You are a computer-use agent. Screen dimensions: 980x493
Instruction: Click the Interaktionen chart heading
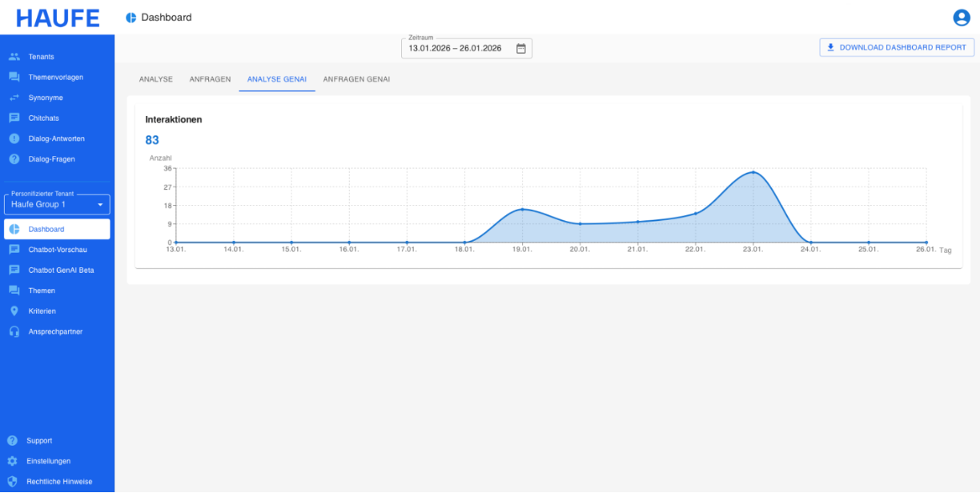[x=173, y=119]
